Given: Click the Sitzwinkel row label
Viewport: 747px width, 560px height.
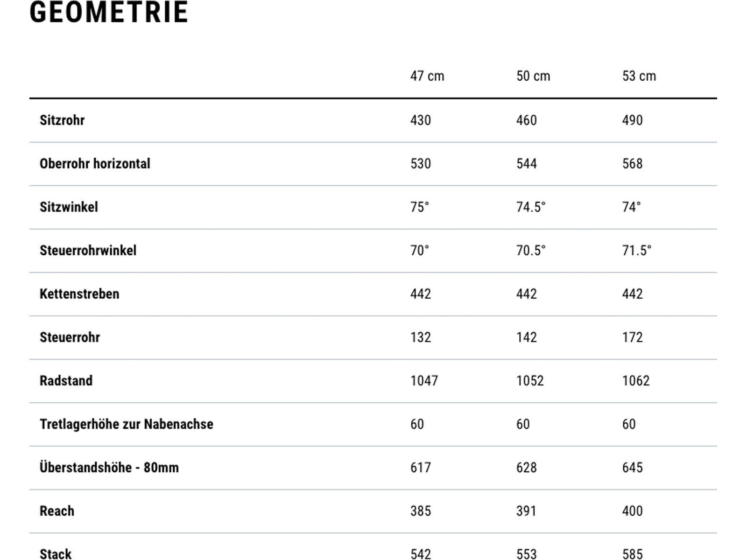Looking at the screenshot, I should click(x=69, y=207).
